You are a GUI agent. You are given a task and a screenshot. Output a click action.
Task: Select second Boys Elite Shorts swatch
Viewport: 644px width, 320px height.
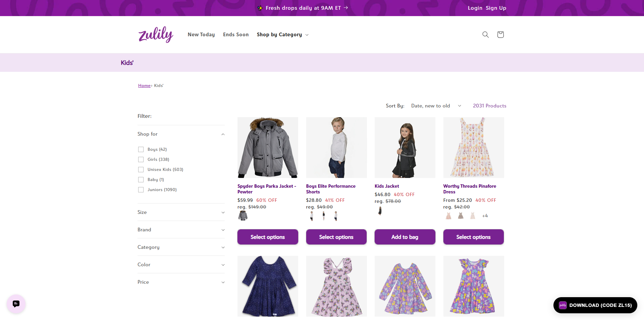pyautogui.click(x=324, y=216)
